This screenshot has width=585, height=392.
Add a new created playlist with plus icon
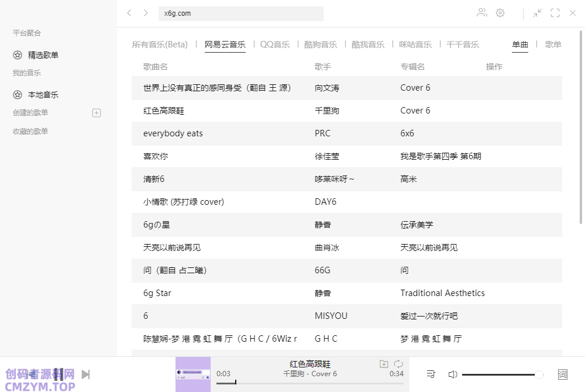97,113
